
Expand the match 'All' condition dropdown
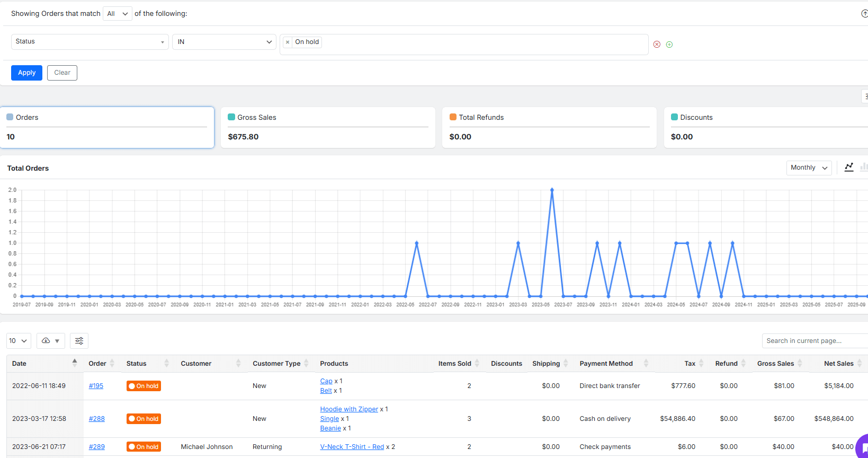[x=117, y=14]
